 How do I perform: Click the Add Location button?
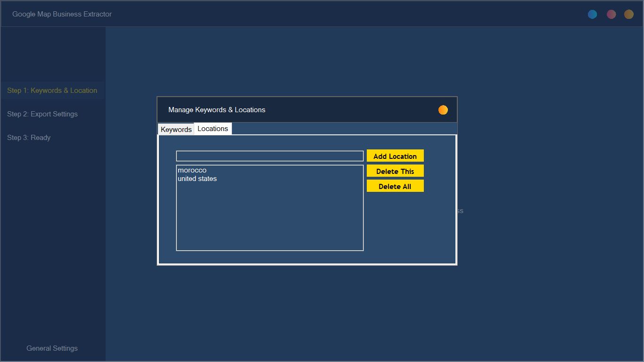pyautogui.click(x=395, y=156)
